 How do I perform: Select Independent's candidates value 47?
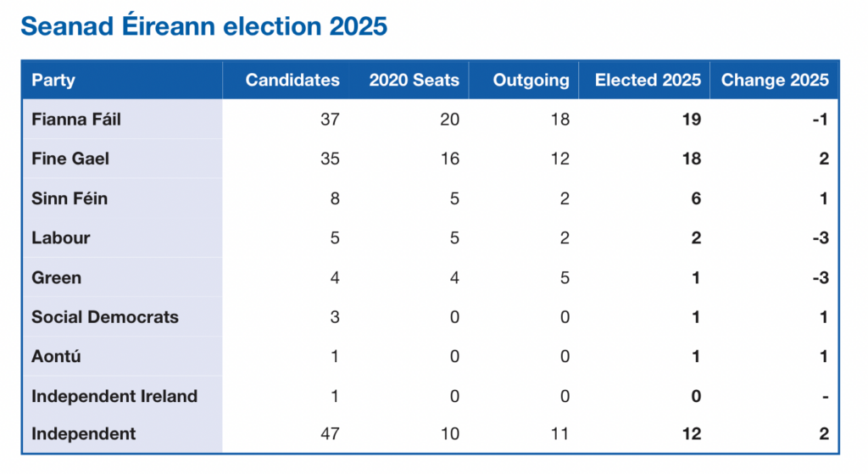(x=330, y=434)
